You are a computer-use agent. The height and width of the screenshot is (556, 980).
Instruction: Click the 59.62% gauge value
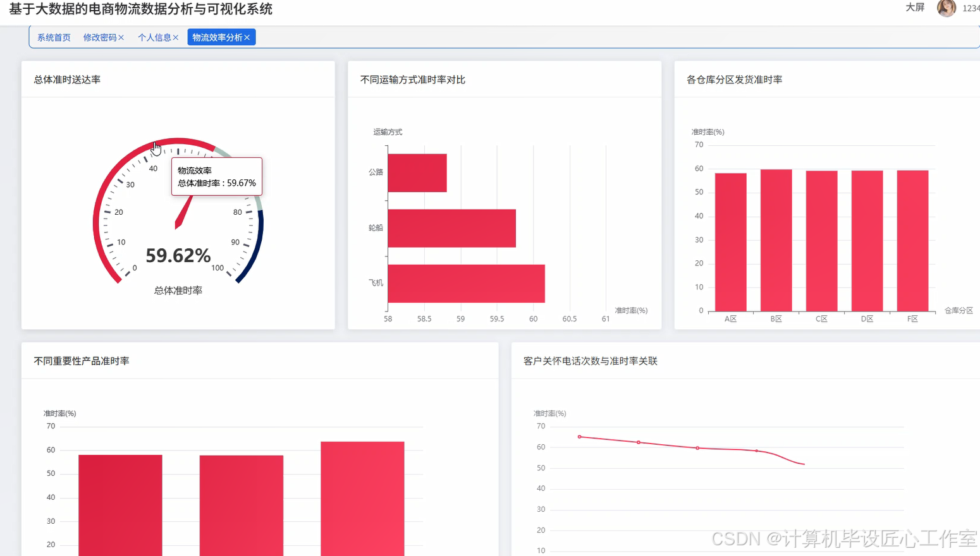tap(178, 255)
